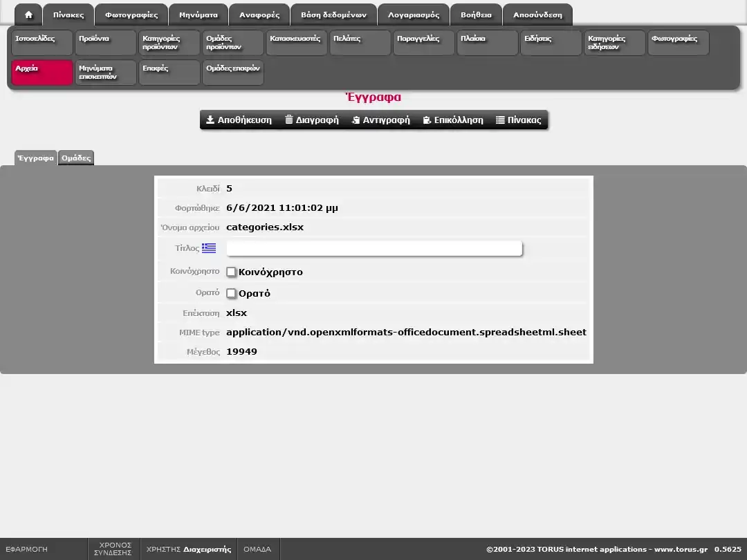Click the Copy (Αντιγραφή) icon

point(356,120)
